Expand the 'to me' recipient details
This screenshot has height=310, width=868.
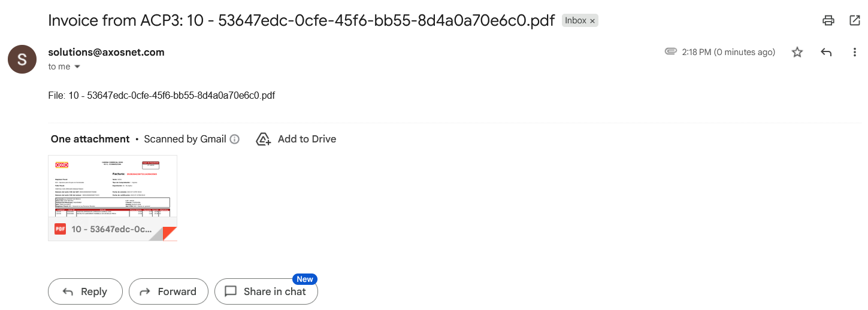(77, 66)
